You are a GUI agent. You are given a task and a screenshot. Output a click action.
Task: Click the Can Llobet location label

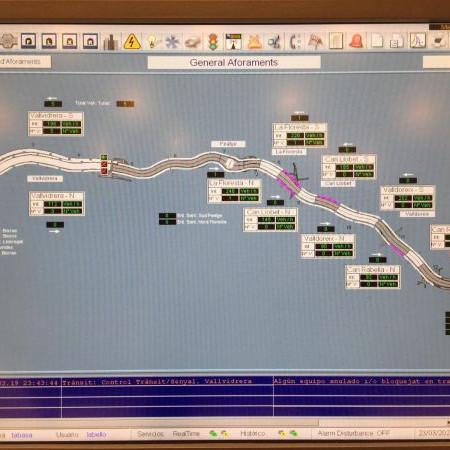(x=338, y=183)
